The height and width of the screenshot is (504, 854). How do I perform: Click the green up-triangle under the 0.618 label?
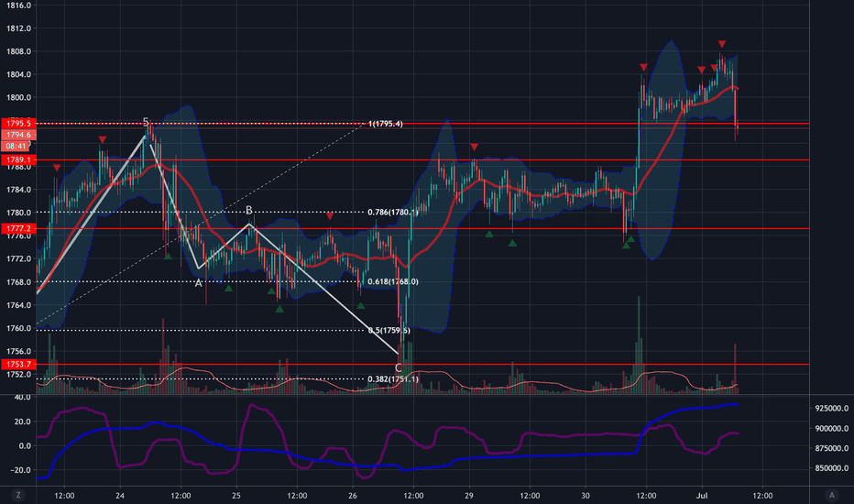click(x=360, y=306)
